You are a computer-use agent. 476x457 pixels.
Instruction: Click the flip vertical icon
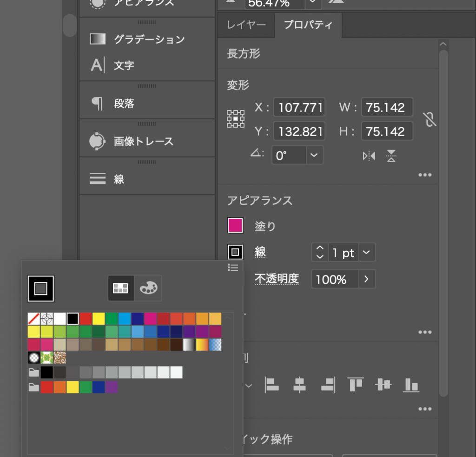391,156
